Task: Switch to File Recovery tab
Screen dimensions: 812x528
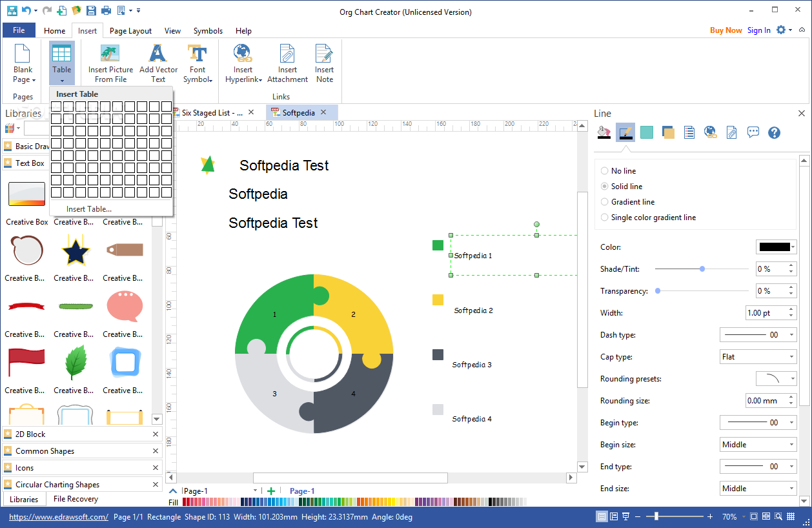Action: (76, 499)
